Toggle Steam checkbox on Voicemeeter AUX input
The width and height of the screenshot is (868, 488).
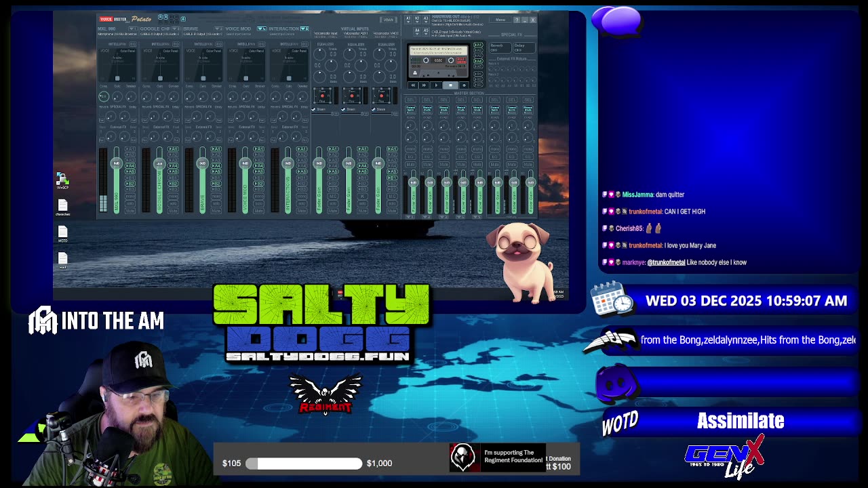(x=343, y=109)
